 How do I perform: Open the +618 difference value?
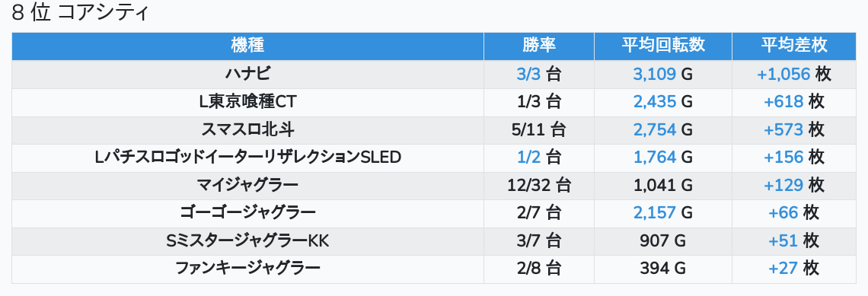[x=783, y=102]
